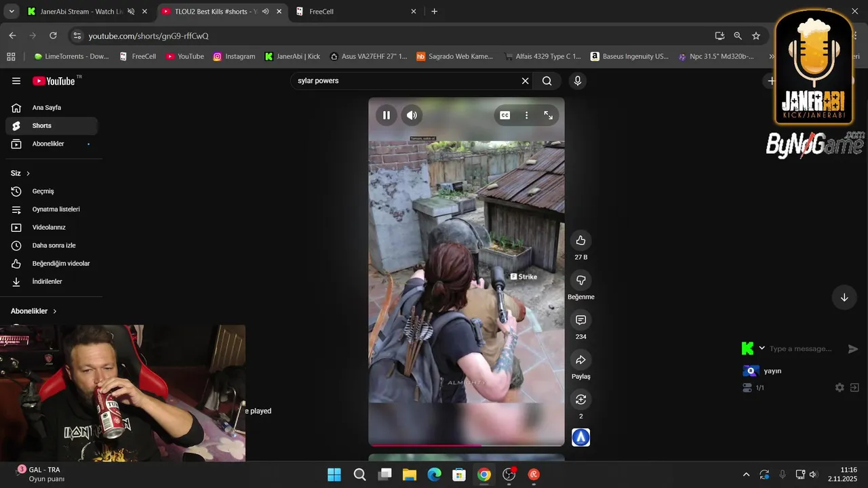Viewport: 868px width, 488px height.
Task: Open Daha sonra izle list
Action: (52, 245)
